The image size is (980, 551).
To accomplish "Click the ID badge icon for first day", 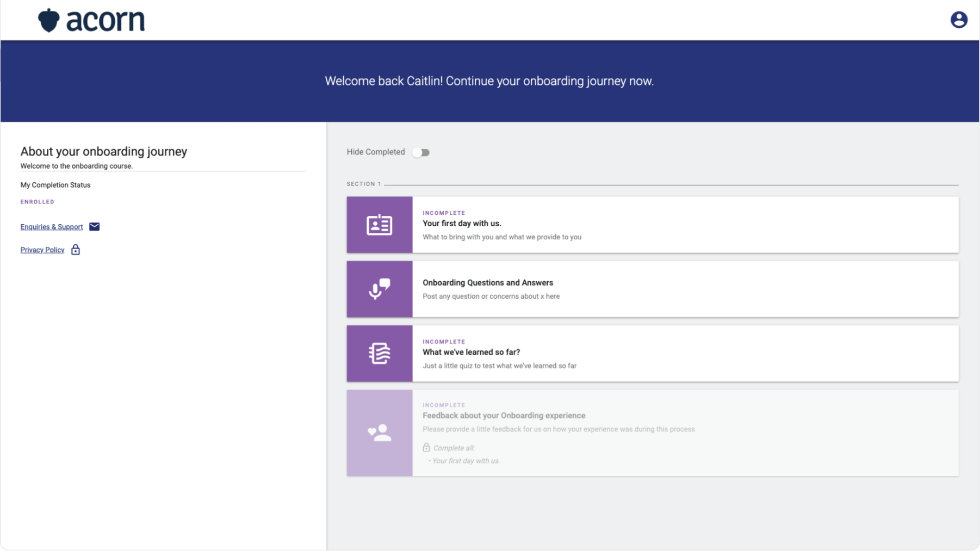I will tap(379, 225).
